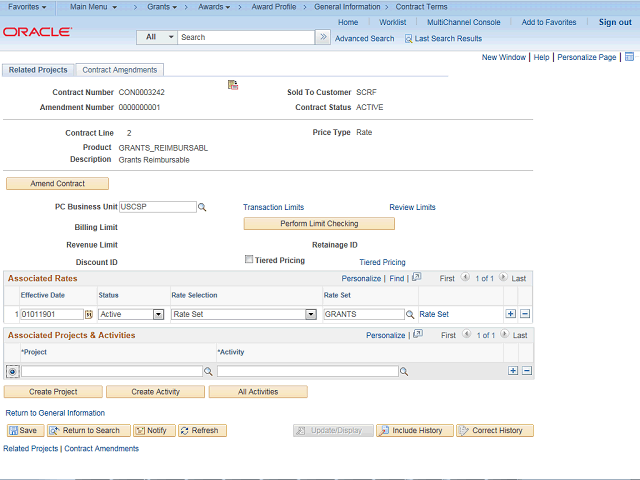Click the search go arrow button
Viewport: 640px width, 480px height.
[x=322, y=37]
